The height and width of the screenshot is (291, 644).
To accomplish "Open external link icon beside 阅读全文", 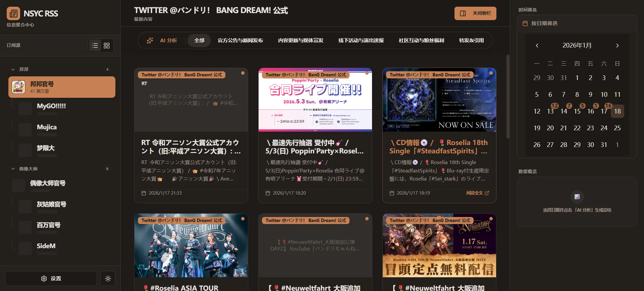I will (487, 193).
